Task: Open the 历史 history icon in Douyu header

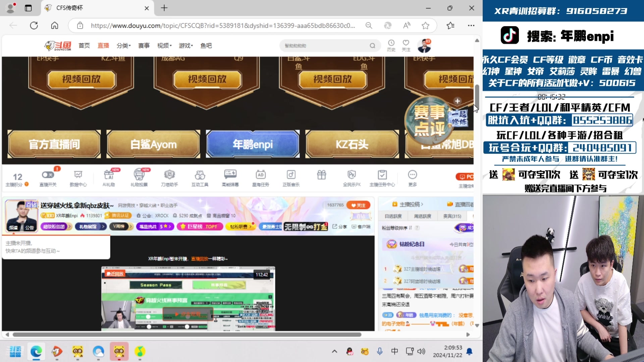Action: (391, 45)
